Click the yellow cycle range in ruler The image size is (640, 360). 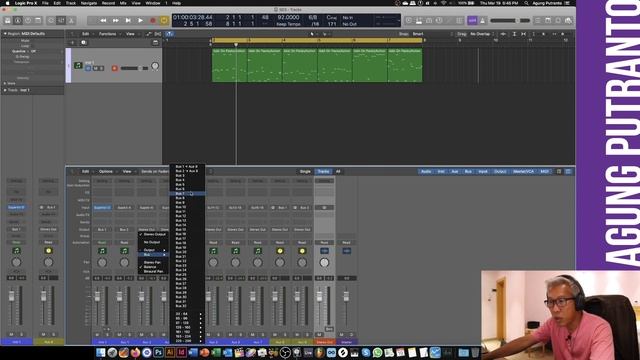coord(318,40)
